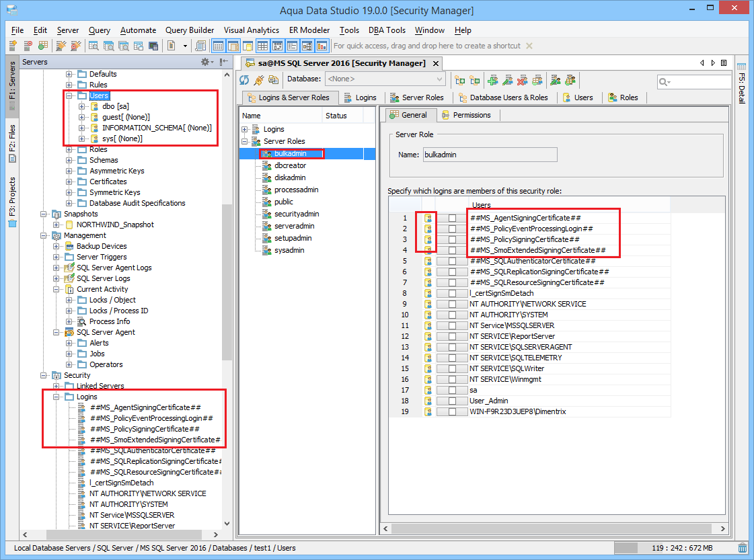
Task: Open the Database dropdown in Security Manager
Action: click(x=385, y=79)
